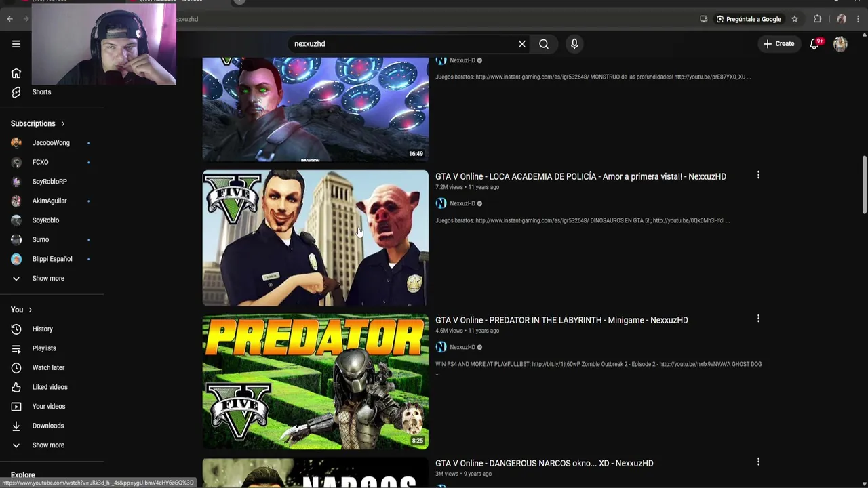Open options menu for LOCA ACADEMIA video
The width and height of the screenshot is (868, 488).
tap(758, 175)
